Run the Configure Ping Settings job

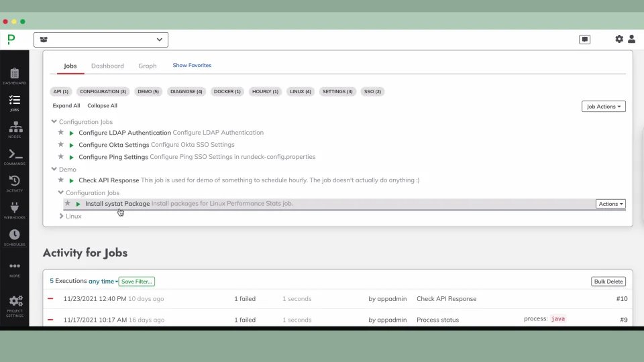pos(72,157)
